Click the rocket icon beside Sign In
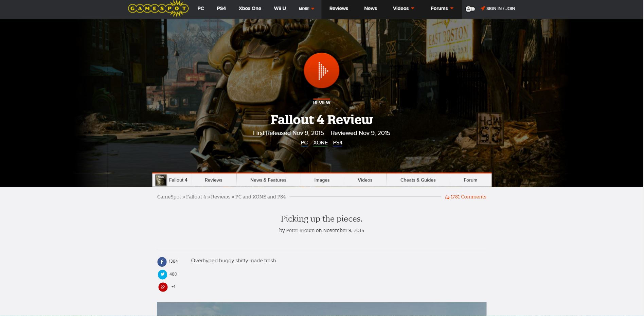This screenshot has height=316, width=644. [483, 8]
